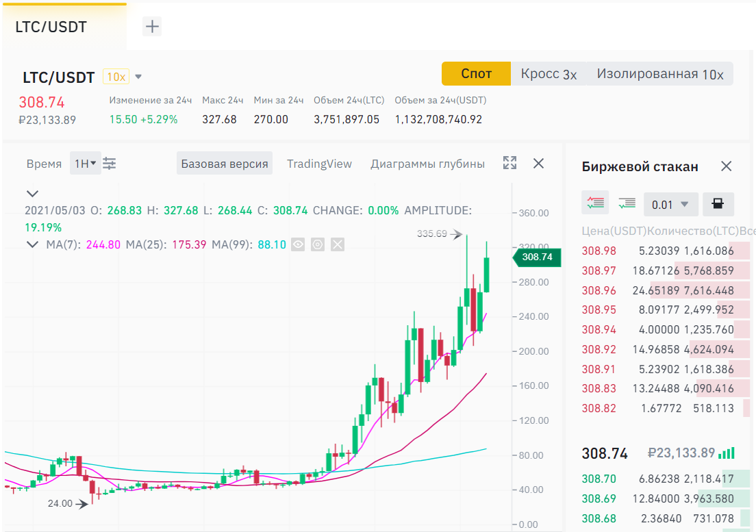The width and height of the screenshot is (756, 532).
Task: Open Диаграммы глубины depth chart tab
Action: [x=427, y=164]
